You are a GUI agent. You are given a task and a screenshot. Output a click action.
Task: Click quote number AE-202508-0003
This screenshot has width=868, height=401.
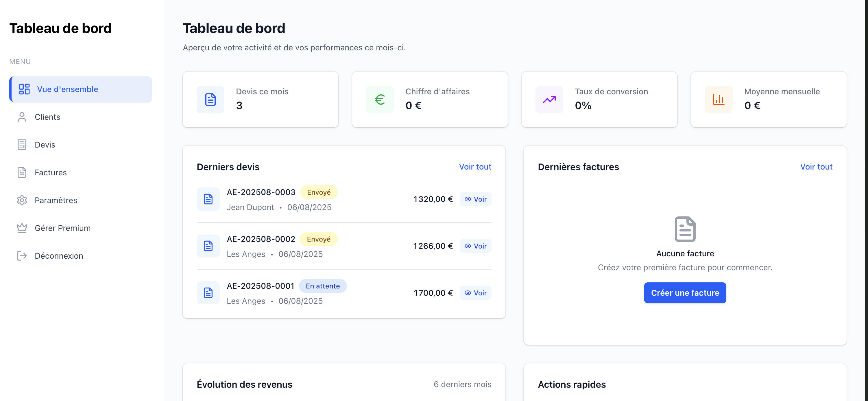(261, 192)
